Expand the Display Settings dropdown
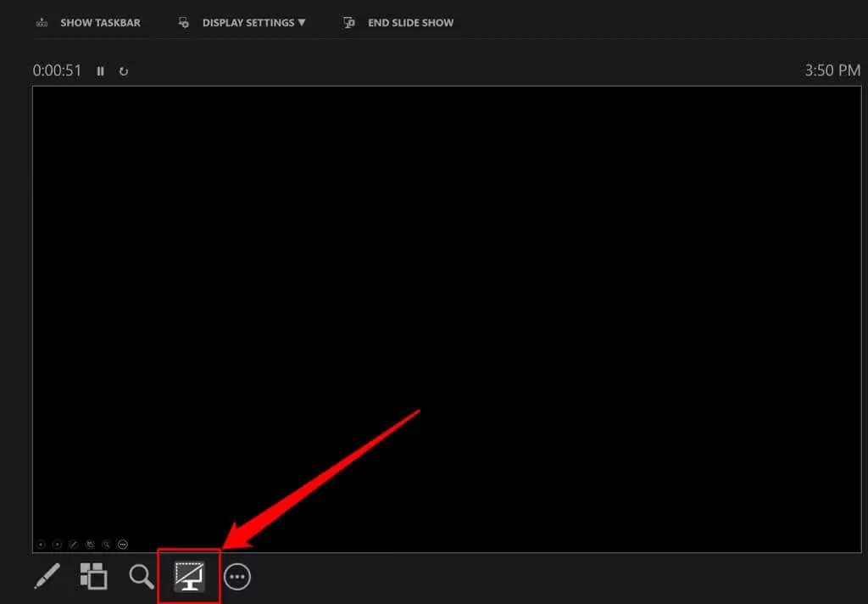 pos(253,23)
